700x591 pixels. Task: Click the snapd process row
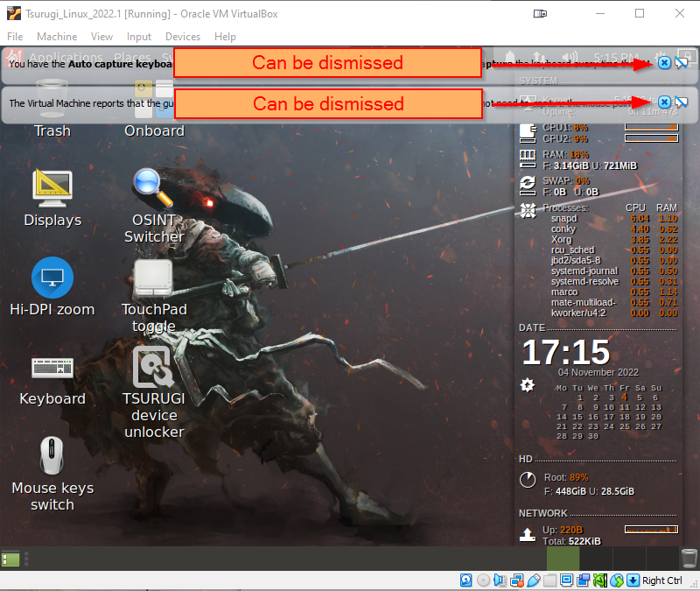(614, 218)
